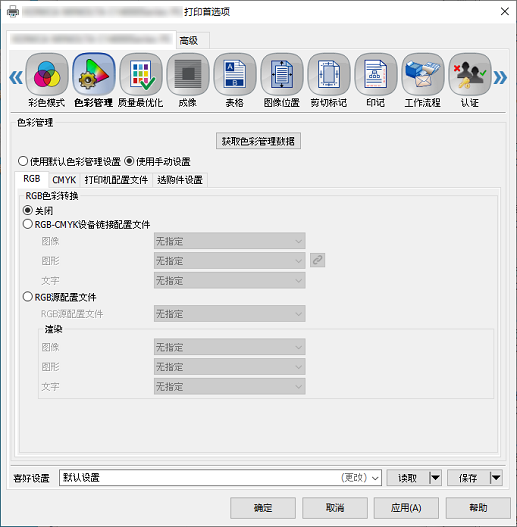Switch to the 选购件设置 tab
The height and width of the screenshot is (527, 517).
pos(180,180)
